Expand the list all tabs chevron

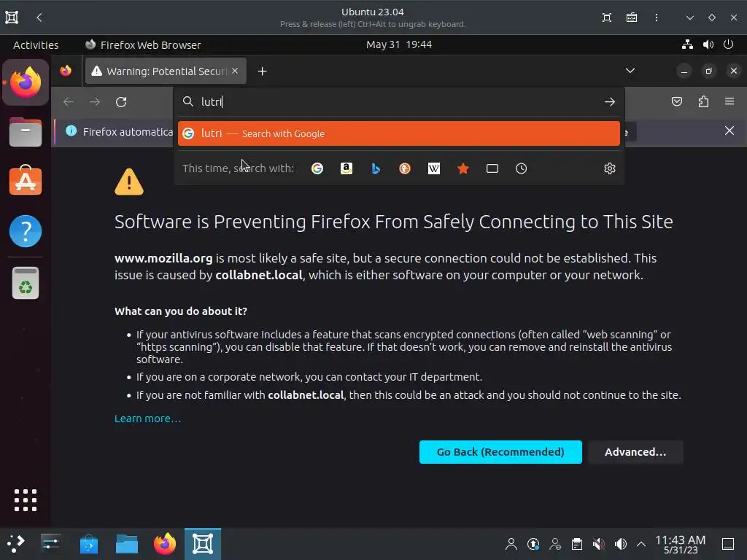point(630,71)
